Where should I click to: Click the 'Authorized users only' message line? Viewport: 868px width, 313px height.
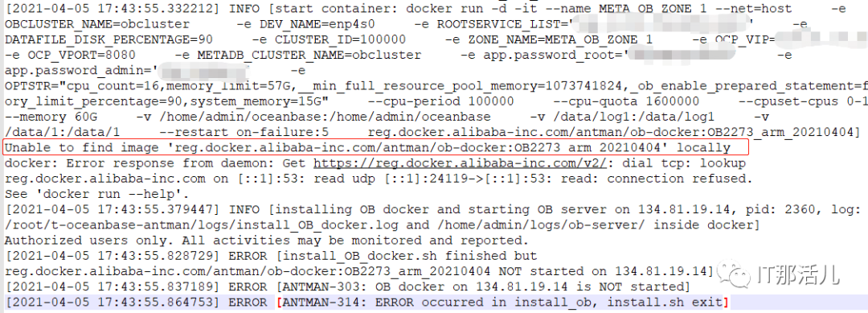[x=267, y=241]
